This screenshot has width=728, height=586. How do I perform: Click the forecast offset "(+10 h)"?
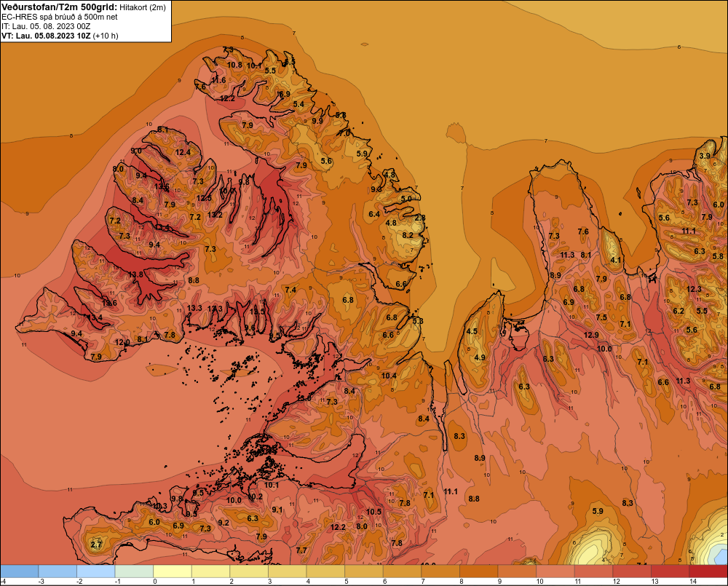click(x=106, y=36)
